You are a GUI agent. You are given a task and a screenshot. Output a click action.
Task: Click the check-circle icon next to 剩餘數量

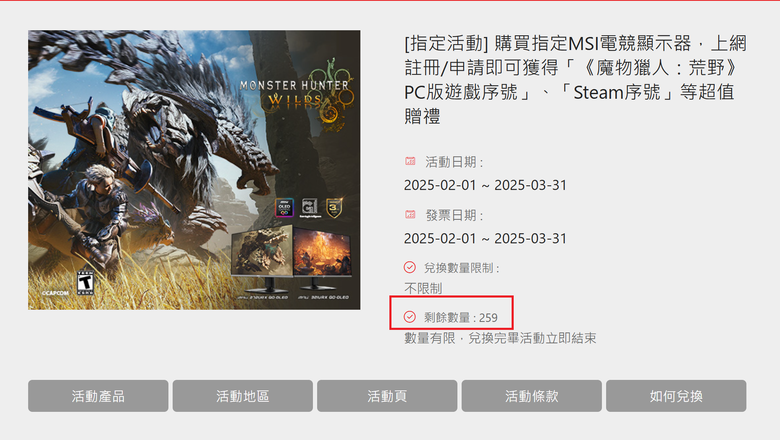[x=409, y=317]
